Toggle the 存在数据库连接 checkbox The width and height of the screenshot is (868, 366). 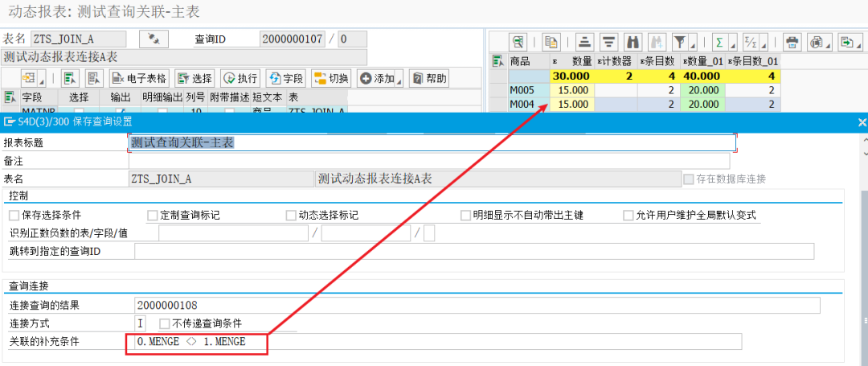[689, 179]
